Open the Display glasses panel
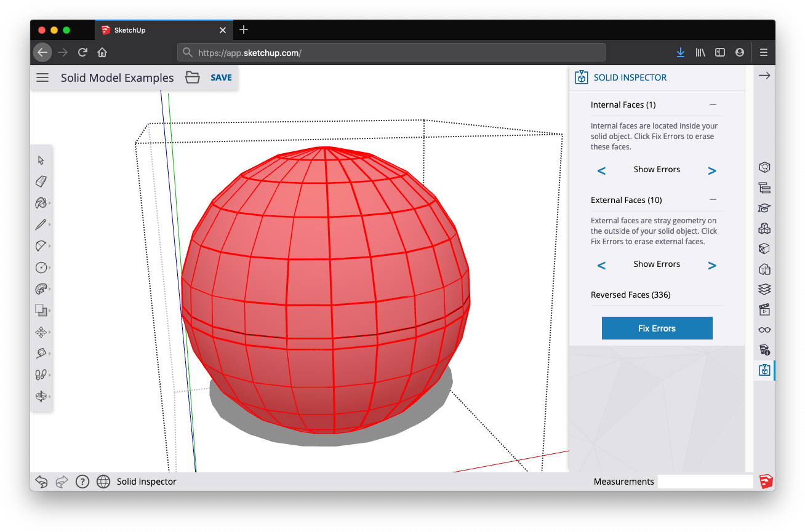Viewport: 805px width, 532px height. coord(764,330)
